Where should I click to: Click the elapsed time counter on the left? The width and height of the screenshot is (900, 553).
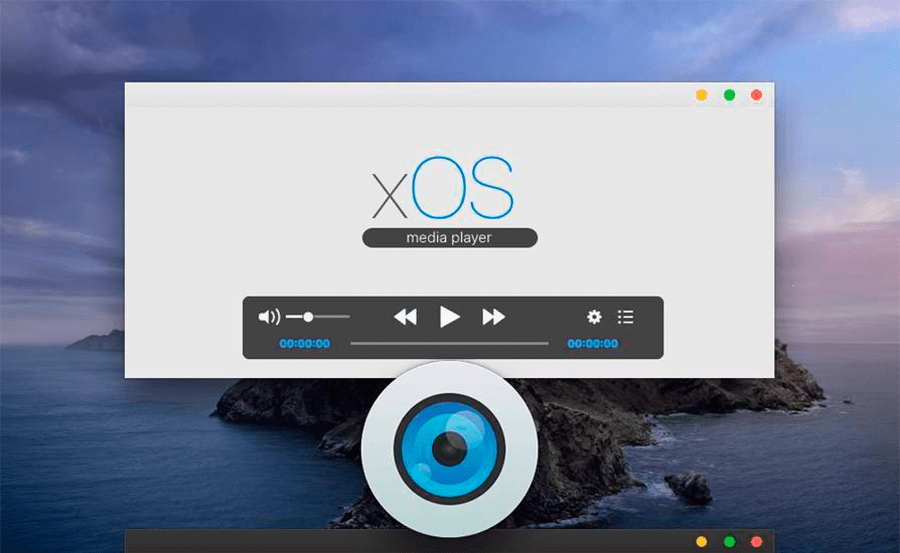click(x=305, y=344)
